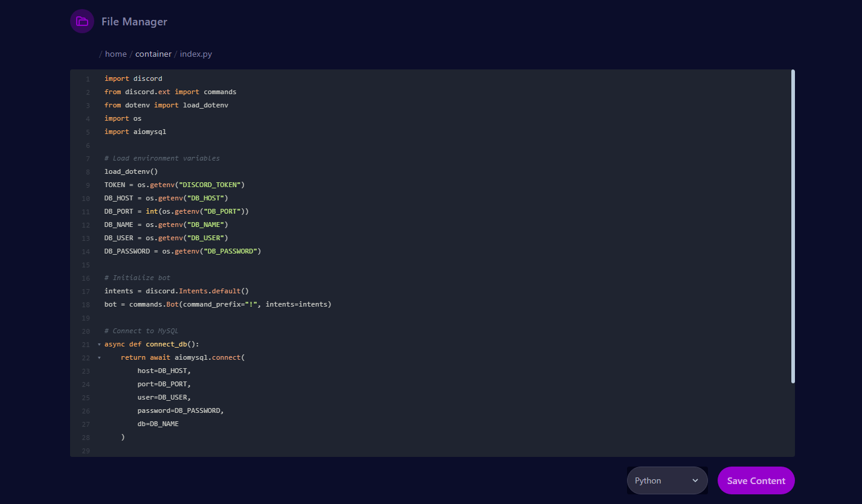Viewport: 862px width, 504px height.
Task: Open the home breadcrumb link
Action: (x=115, y=54)
